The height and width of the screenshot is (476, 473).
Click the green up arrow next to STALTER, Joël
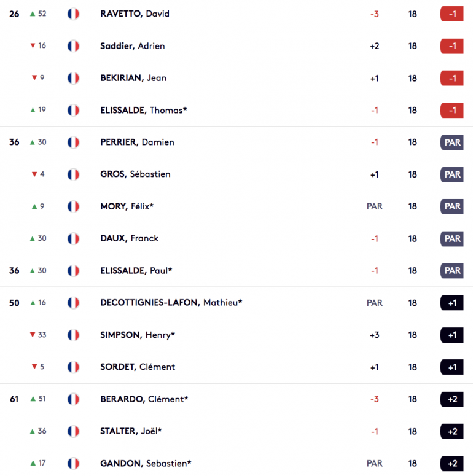click(33, 431)
